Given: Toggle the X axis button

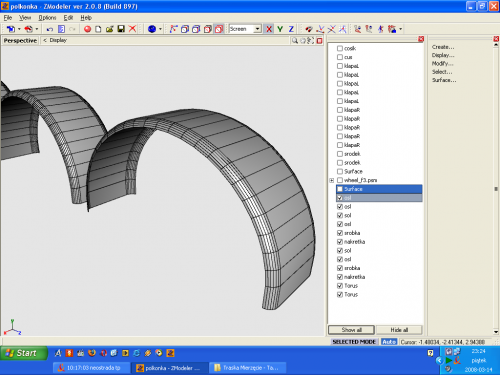Looking at the screenshot, I should pyautogui.click(x=269, y=29).
